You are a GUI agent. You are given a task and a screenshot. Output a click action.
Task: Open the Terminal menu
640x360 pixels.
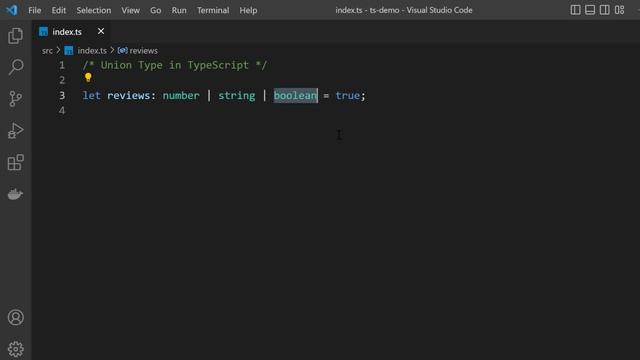click(213, 10)
